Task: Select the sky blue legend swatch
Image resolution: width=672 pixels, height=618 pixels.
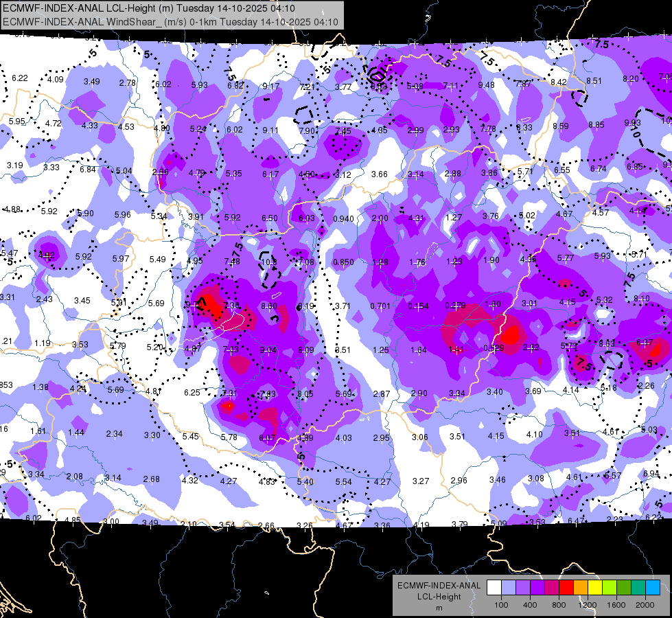Action: tap(653, 588)
